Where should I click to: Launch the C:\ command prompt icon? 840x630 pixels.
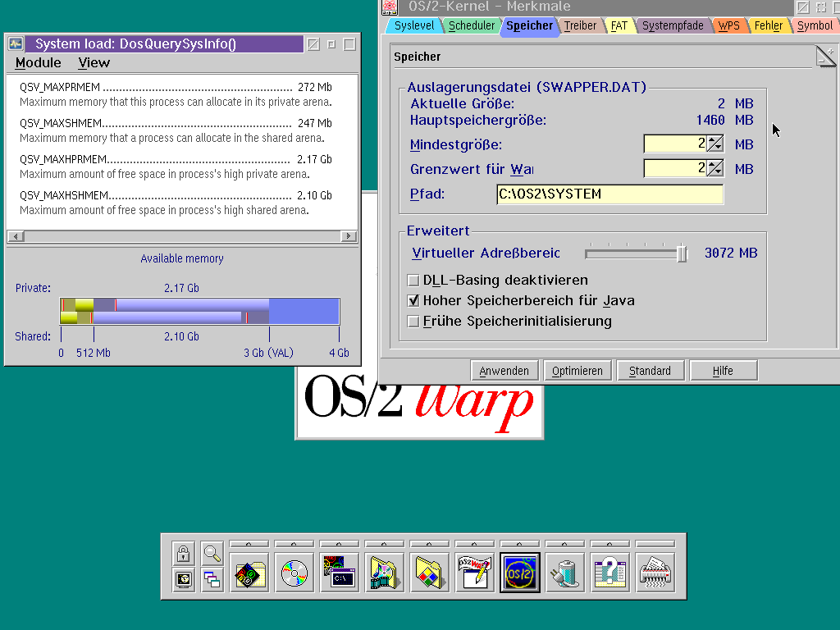coord(339,573)
